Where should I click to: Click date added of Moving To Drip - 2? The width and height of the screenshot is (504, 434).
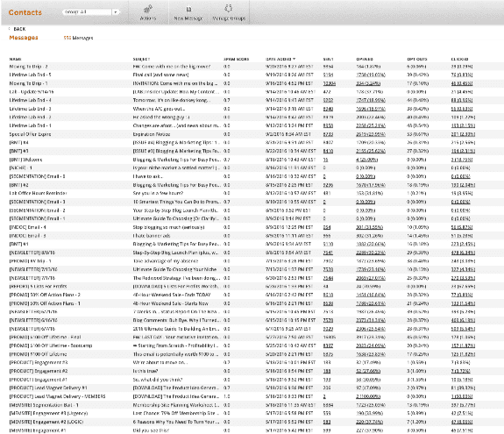pos(289,67)
